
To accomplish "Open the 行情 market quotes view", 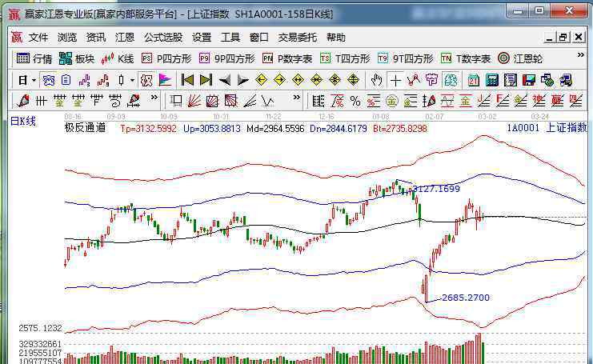I will (34, 58).
